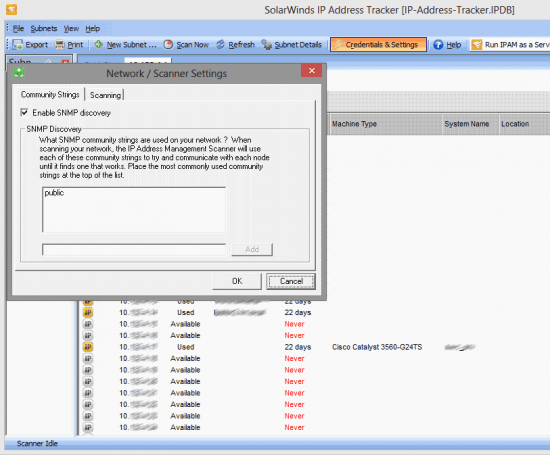Click Cancel in Scanner Settings dialog
The width and height of the screenshot is (550, 455).
(x=291, y=281)
